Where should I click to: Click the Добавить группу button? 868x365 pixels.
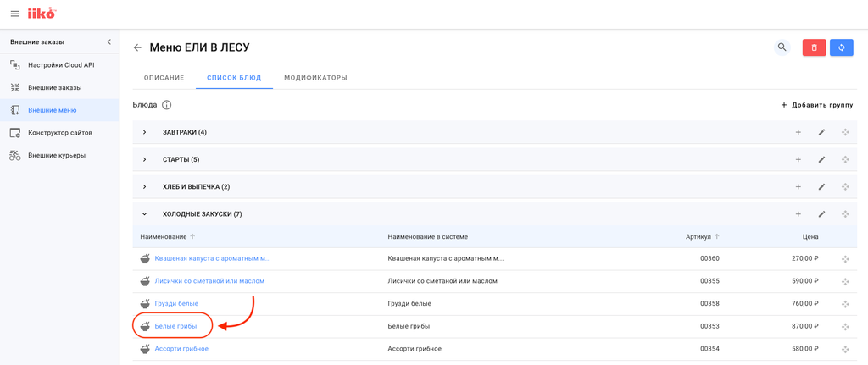[817, 105]
